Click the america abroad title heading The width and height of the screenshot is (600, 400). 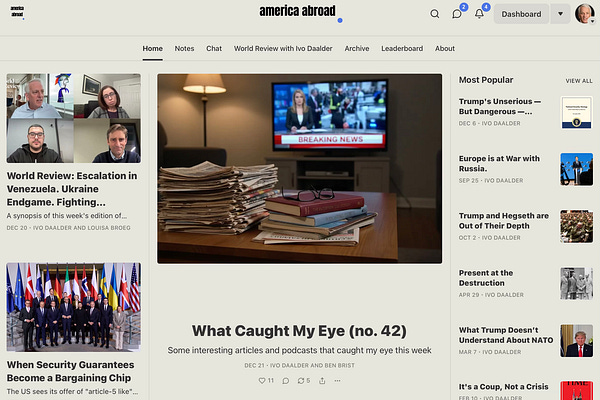pyautogui.click(x=298, y=11)
